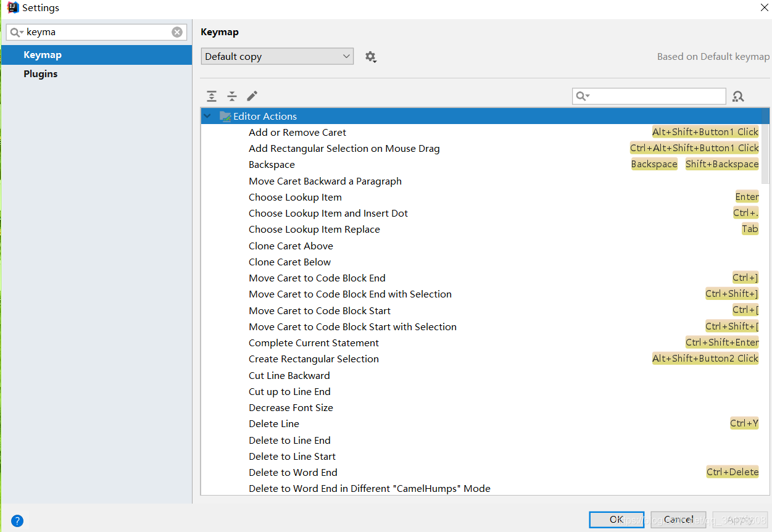Click the OK button
Image resolution: width=772 pixels, height=532 pixels.
(x=616, y=520)
